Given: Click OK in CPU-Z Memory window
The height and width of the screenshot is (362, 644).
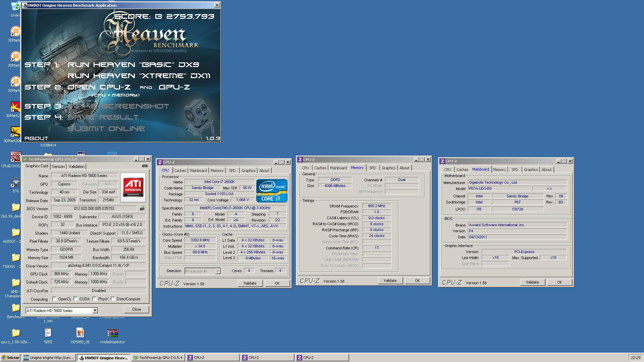Looking at the screenshot, I should pos(417,281).
